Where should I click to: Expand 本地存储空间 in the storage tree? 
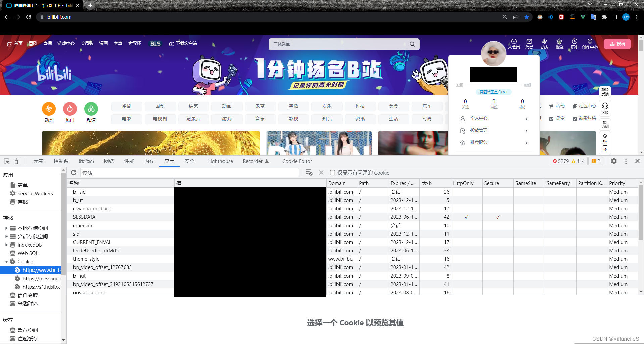[x=6, y=228]
